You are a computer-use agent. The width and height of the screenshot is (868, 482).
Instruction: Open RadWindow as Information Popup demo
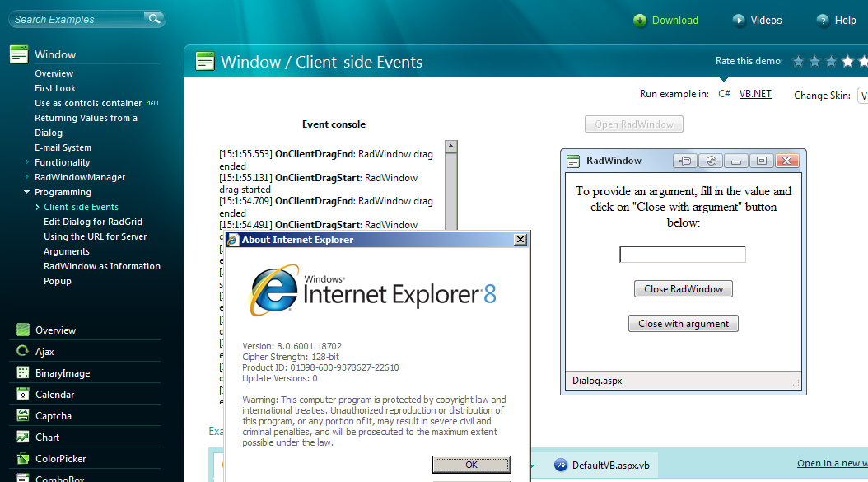tap(102, 274)
